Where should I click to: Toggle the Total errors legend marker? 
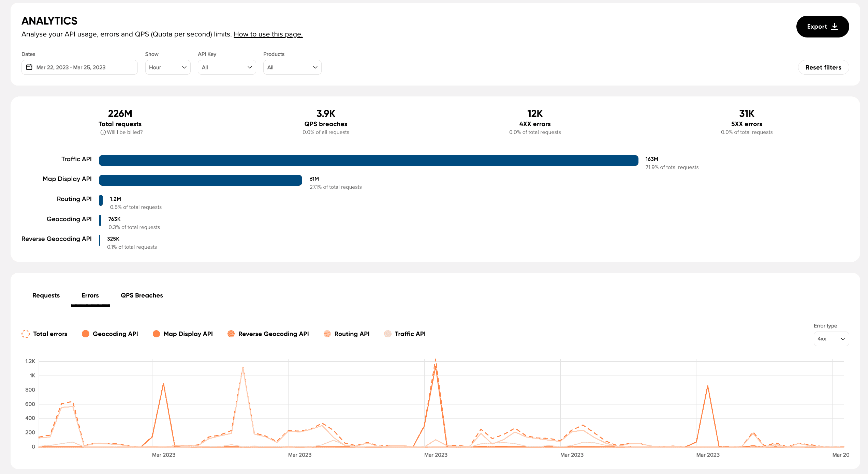26,334
